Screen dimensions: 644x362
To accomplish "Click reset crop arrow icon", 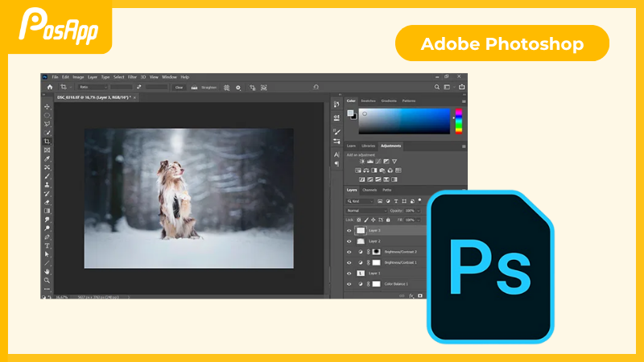I will coord(316,87).
